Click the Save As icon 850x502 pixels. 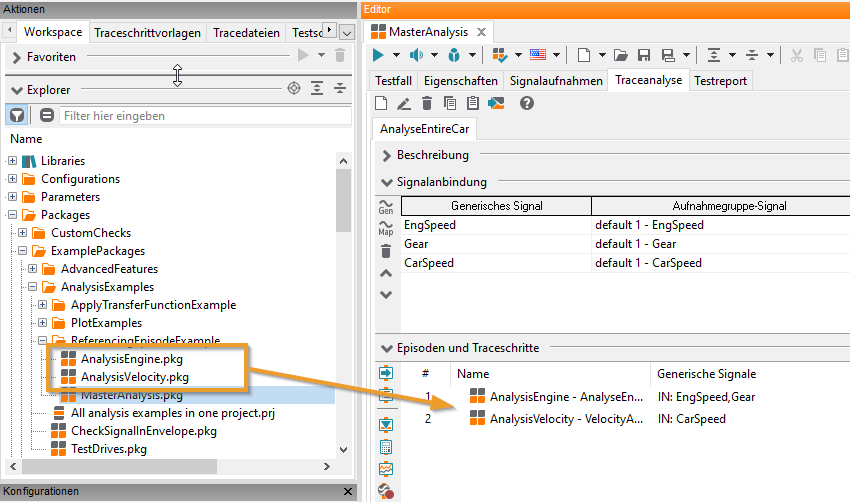tap(668, 55)
